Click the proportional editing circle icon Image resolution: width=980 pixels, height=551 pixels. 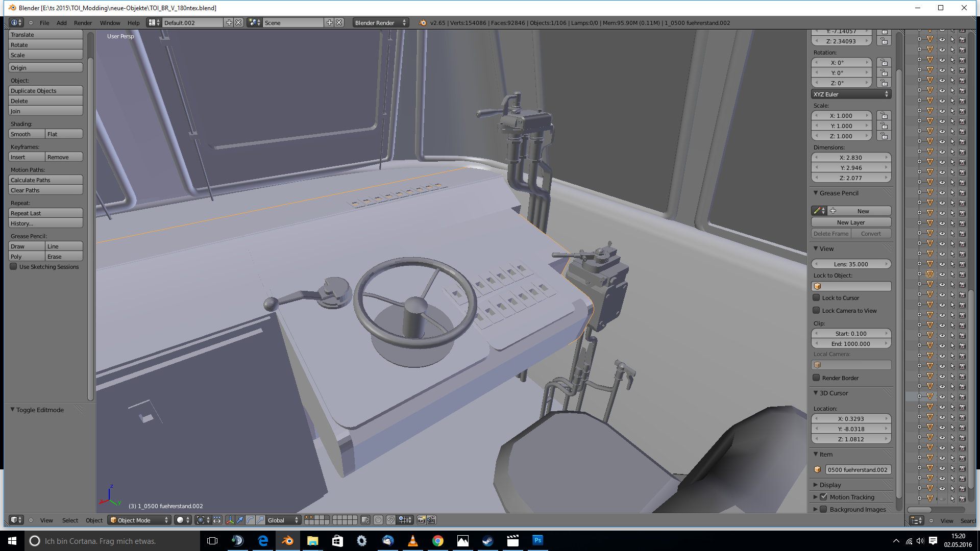click(378, 520)
